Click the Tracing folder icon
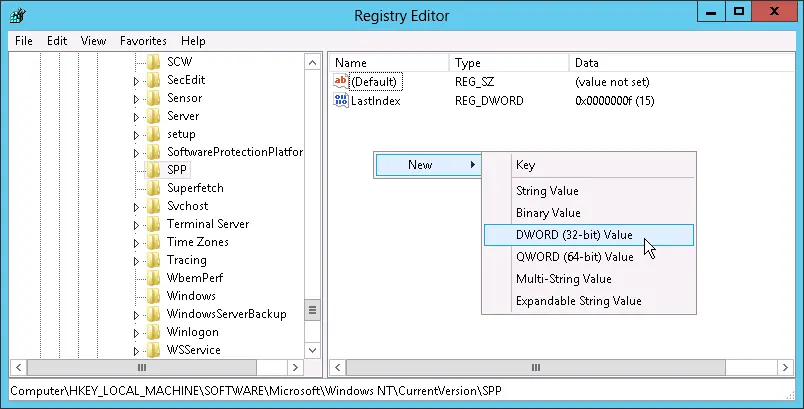 (153, 260)
